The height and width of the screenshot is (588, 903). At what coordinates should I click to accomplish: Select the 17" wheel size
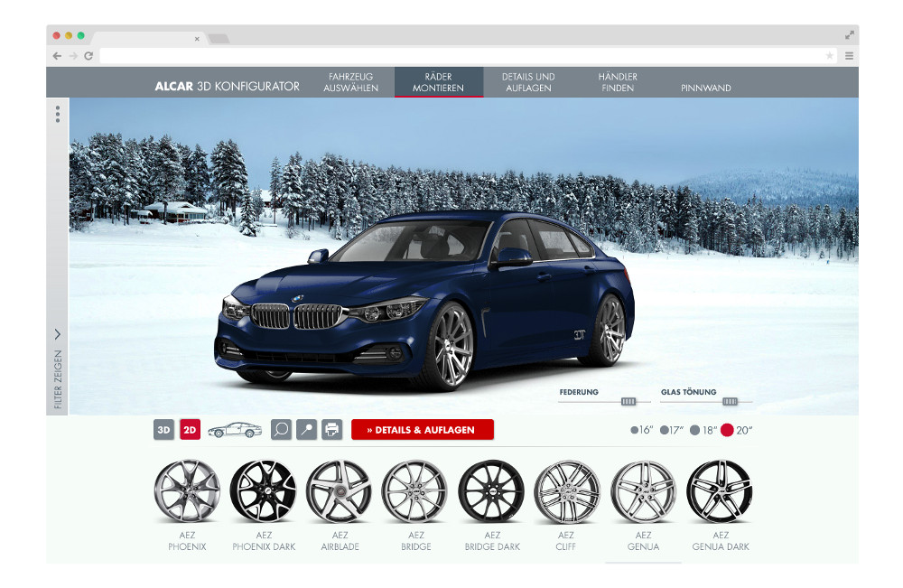pos(672,430)
